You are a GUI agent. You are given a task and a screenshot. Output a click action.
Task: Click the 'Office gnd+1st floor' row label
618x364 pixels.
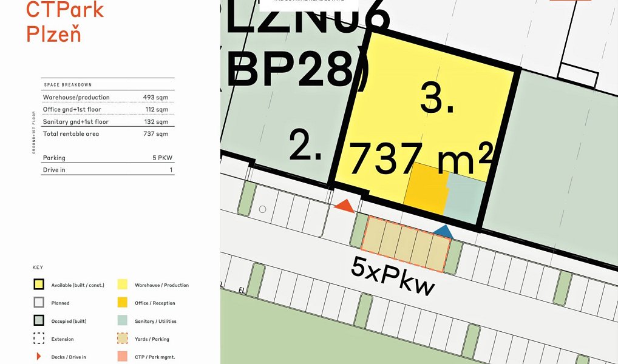tap(72, 110)
